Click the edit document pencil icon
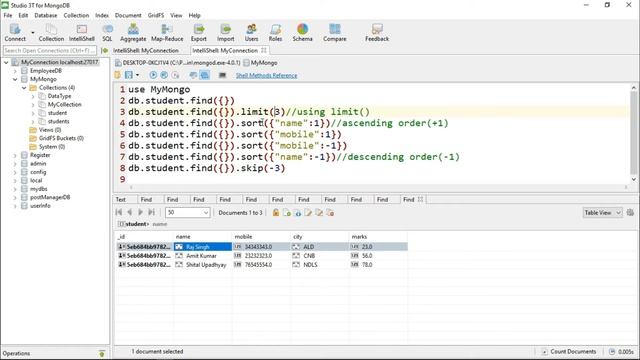 click(308, 213)
